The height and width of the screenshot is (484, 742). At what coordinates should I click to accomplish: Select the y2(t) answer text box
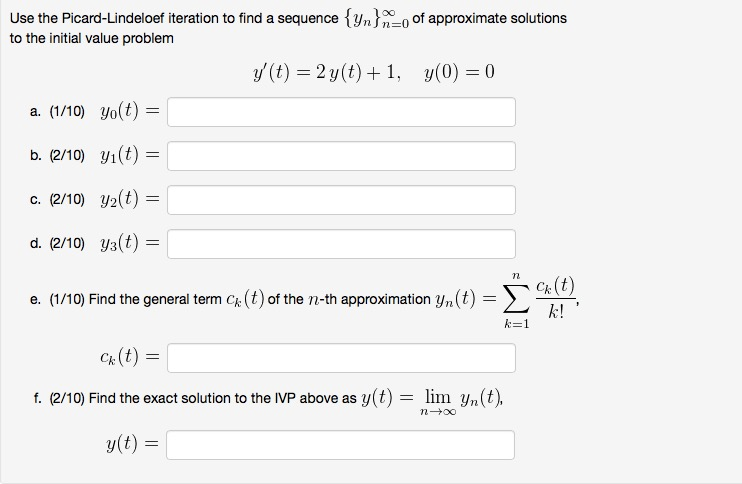pos(341,200)
